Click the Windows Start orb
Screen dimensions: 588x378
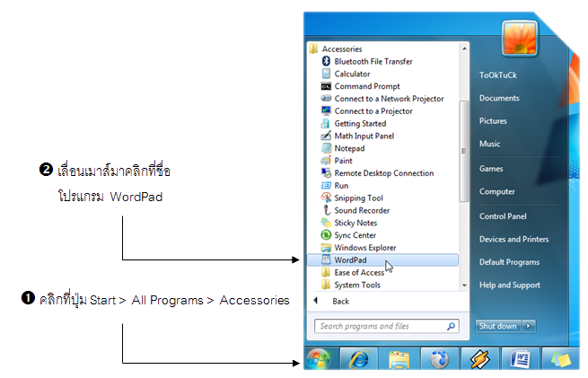click(318, 360)
